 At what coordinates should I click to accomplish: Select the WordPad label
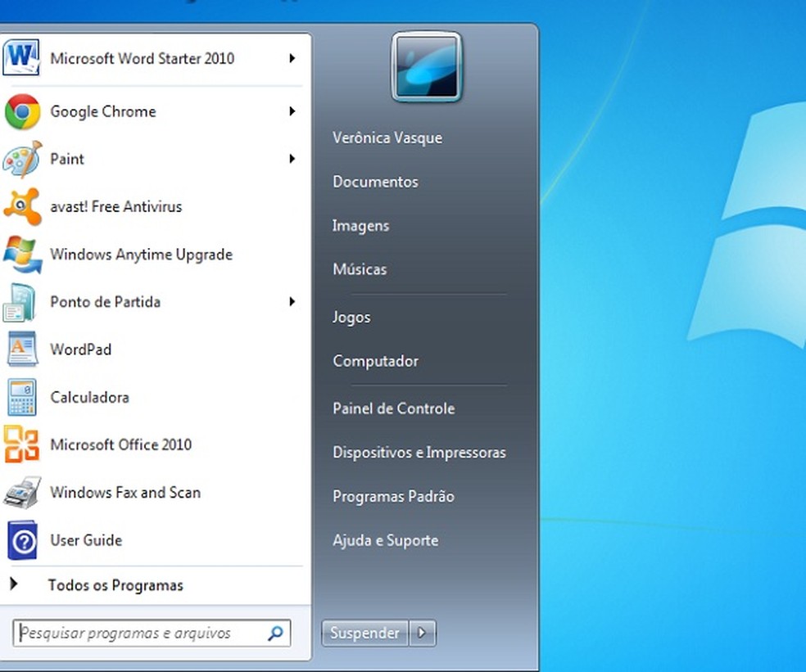81,350
